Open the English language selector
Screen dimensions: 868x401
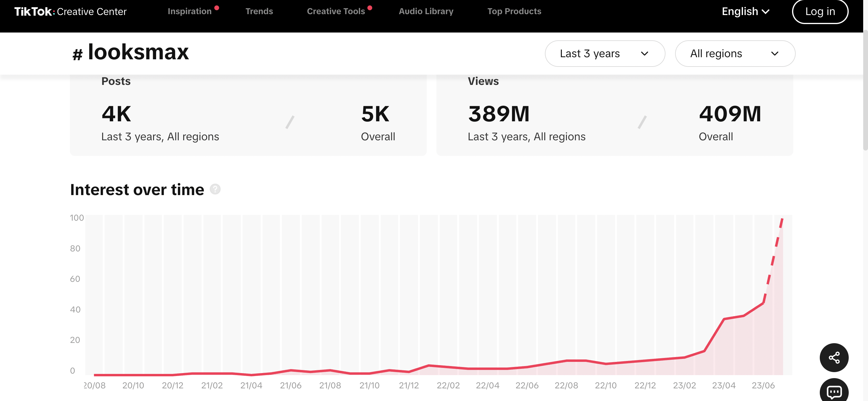pos(745,11)
